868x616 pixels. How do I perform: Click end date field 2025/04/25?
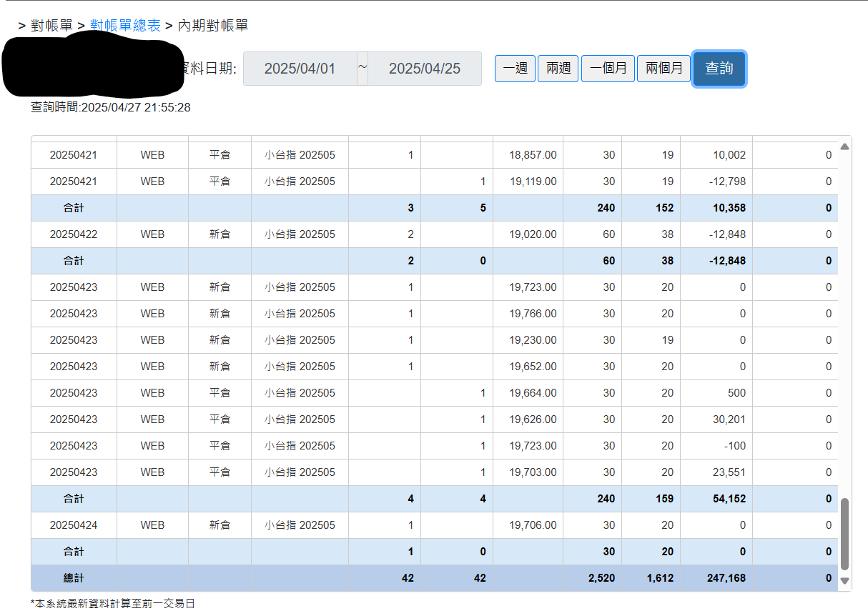[x=425, y=69]
